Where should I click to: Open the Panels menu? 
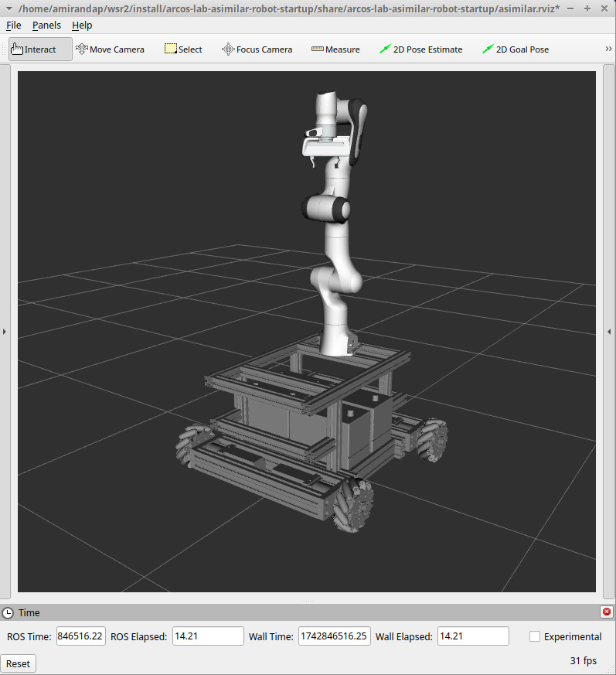(x=46, y=26)
